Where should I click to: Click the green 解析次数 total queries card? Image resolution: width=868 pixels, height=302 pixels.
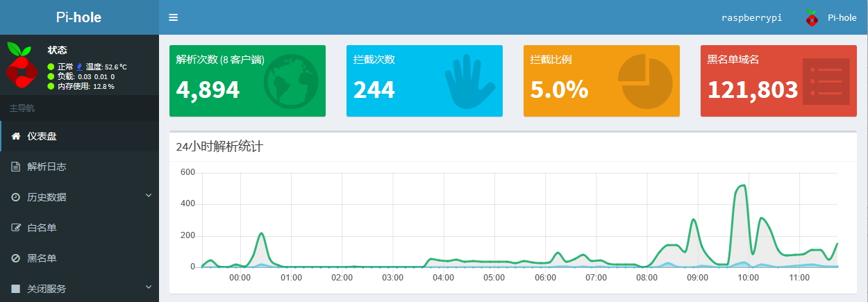pos(247,81)
